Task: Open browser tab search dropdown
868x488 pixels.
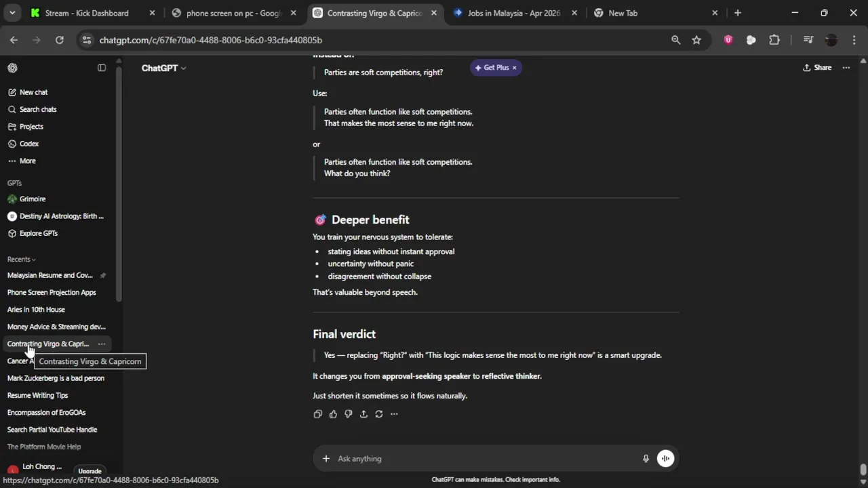Action: pyautogui.click(x=12, y=13)
